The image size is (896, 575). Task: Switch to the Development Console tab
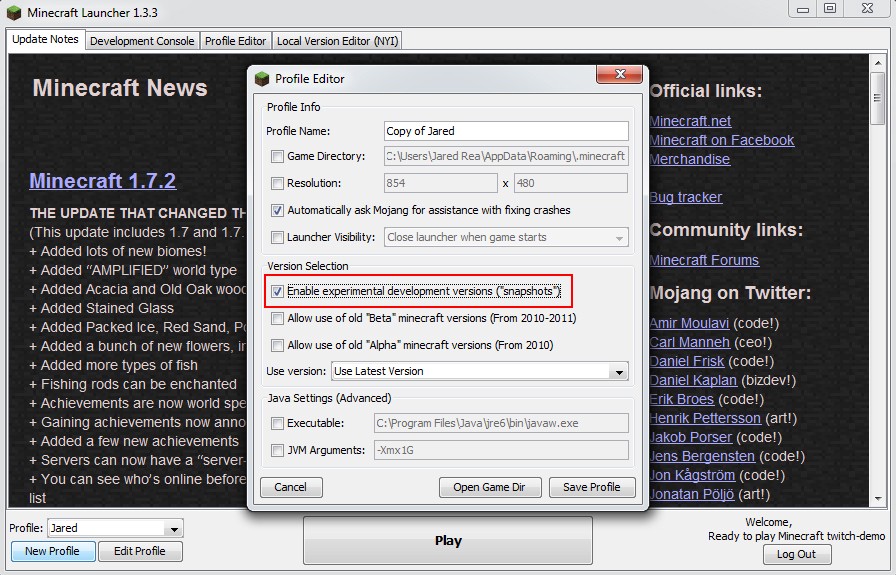click(141, 41)
